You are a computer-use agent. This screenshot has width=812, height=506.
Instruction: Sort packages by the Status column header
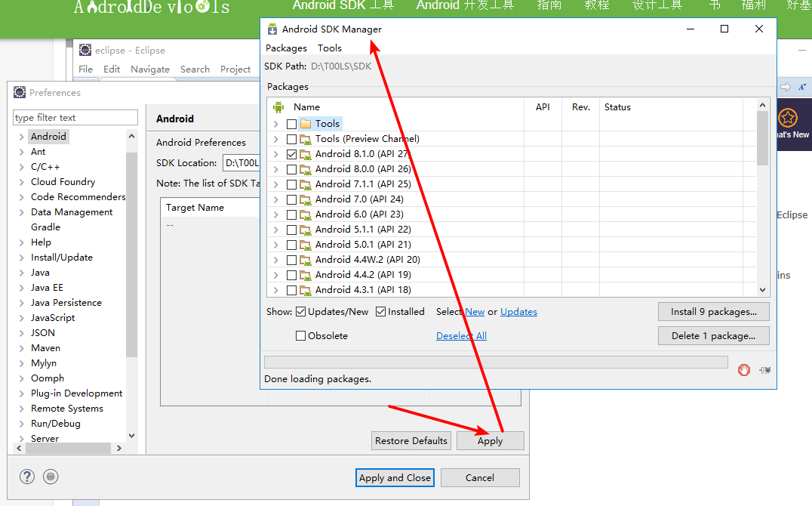(x=617, y=107)
